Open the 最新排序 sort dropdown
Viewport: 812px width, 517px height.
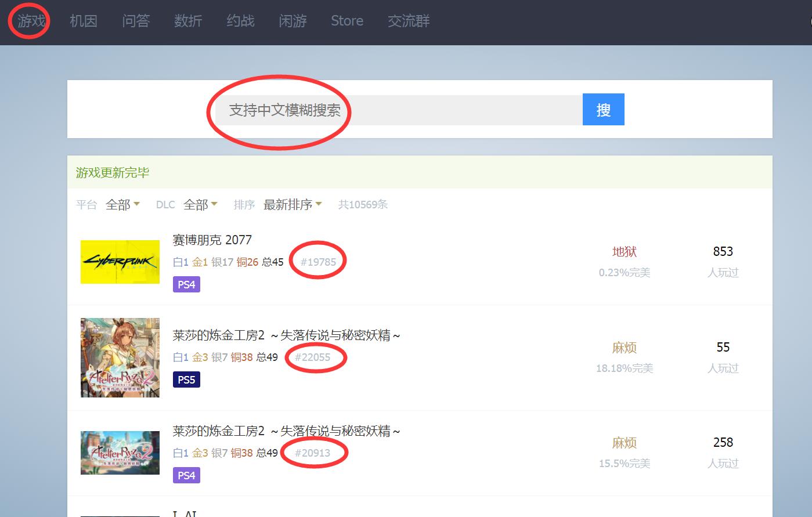click(x=292, y=205)
